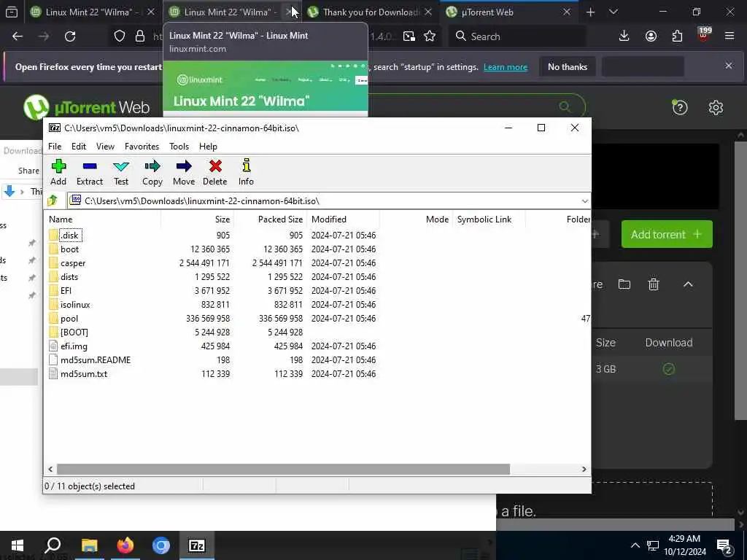
Task: Click the µTorrent trash delete icon
Action: click(x=654, y=284)
